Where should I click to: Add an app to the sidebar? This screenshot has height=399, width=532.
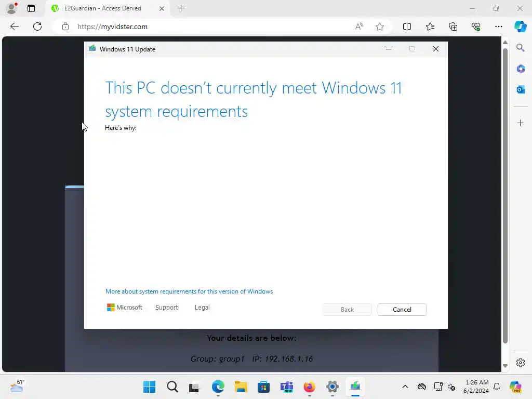pyautogui.click(x=521, y=123)
